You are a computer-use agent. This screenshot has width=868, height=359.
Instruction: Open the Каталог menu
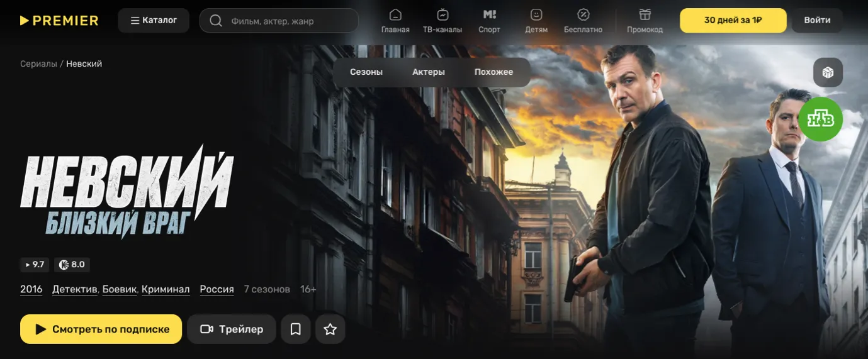coord(154,21)
